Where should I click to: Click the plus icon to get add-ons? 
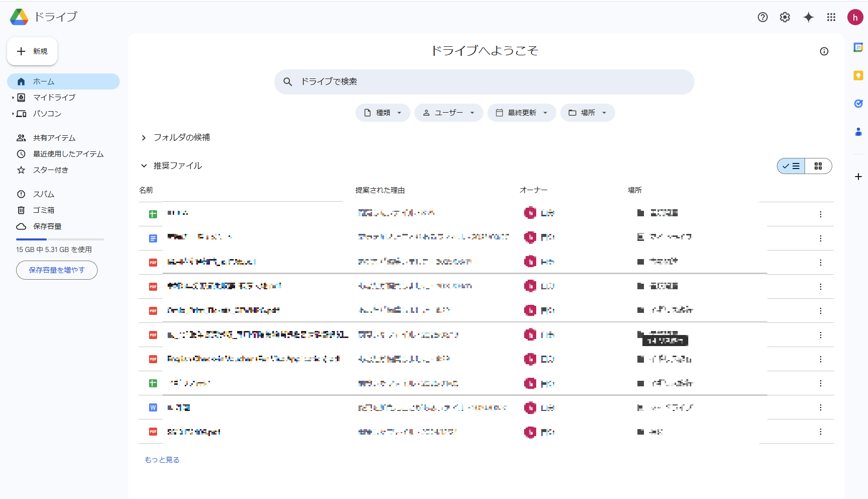click(x=858, y=177)
